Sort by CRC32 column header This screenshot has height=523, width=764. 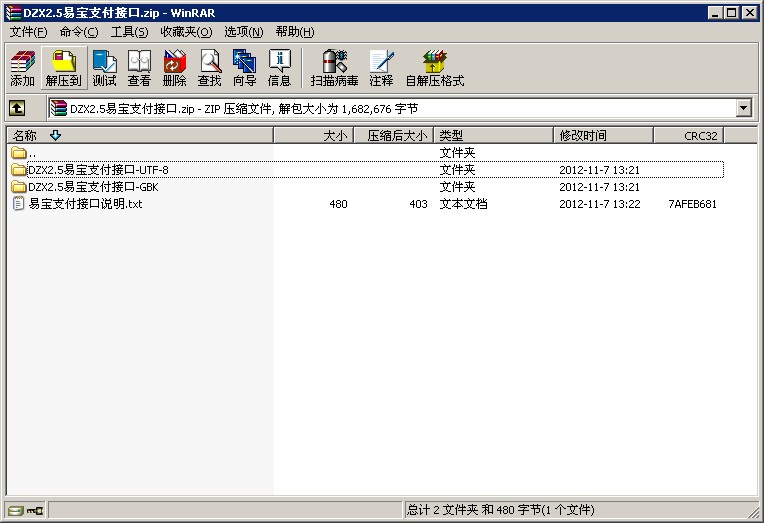pos(688,136)
